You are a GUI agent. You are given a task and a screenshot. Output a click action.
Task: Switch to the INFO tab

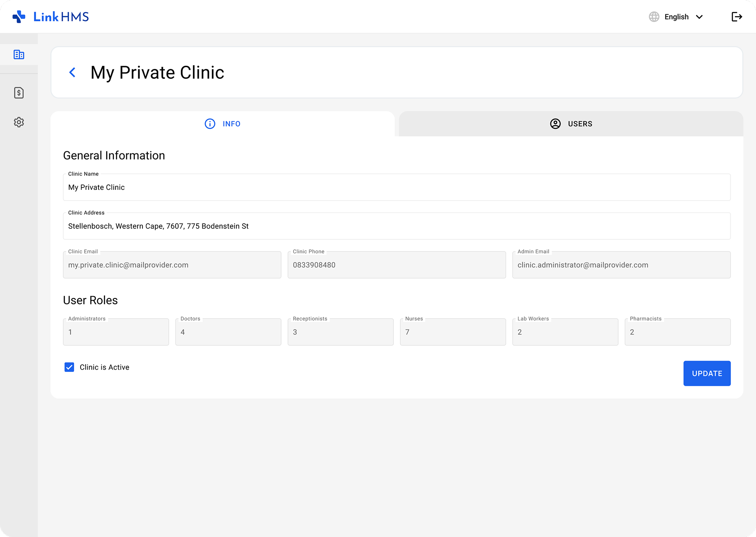click(223, 124)
